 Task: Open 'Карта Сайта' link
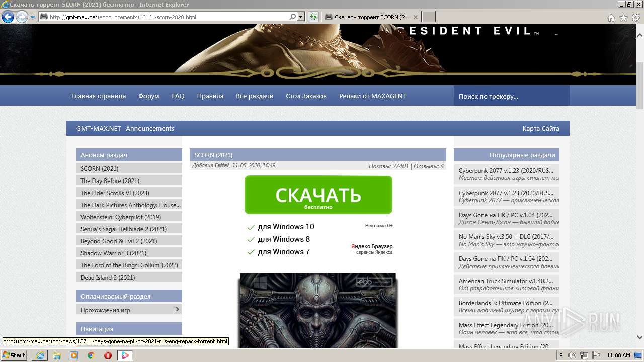click(x=541, y=128)
